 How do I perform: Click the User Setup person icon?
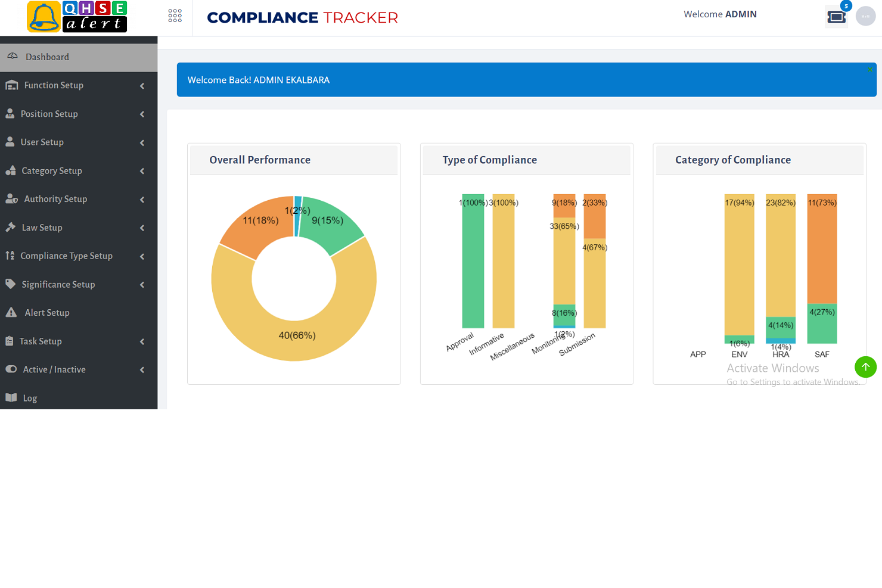11,142
